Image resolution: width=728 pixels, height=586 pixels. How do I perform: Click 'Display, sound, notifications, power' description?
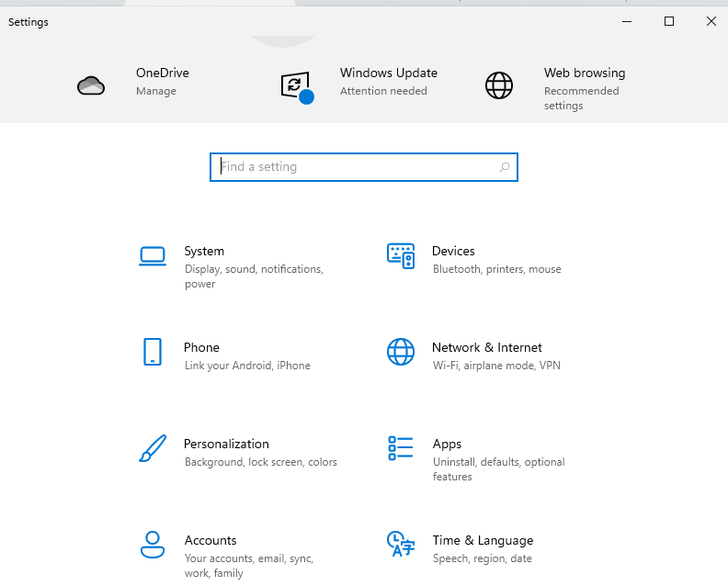point(254,276)
